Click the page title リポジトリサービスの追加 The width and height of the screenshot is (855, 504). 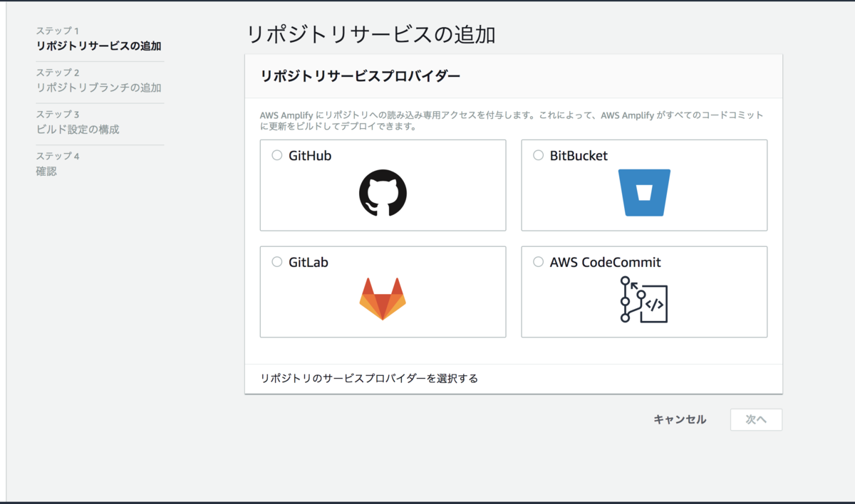pyautogui.click(x=370, y=35)
